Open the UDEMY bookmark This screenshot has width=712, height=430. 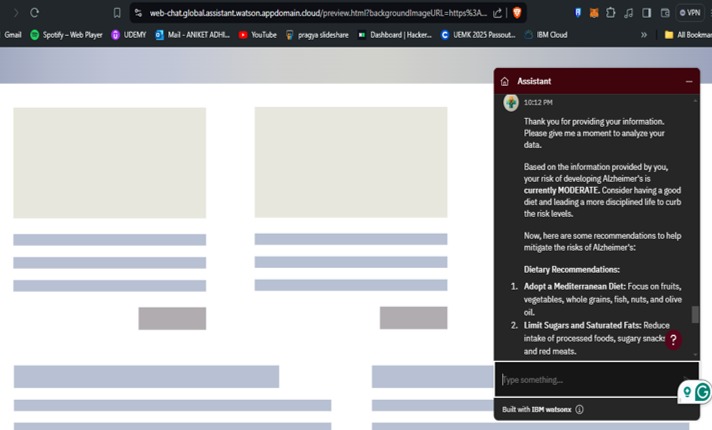tap(129, 35)
